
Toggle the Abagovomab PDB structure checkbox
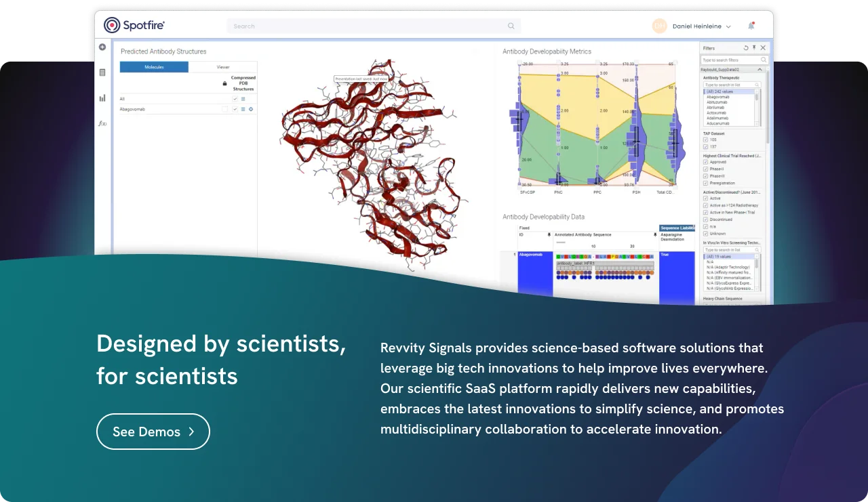pyautogui.click(x=235, y=109)
